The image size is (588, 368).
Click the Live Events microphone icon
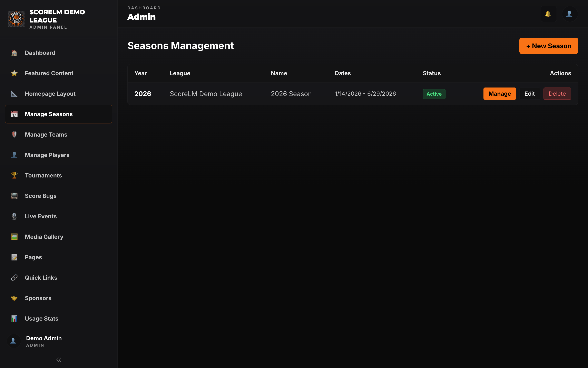pyautogui.click(x=14, y=216)
